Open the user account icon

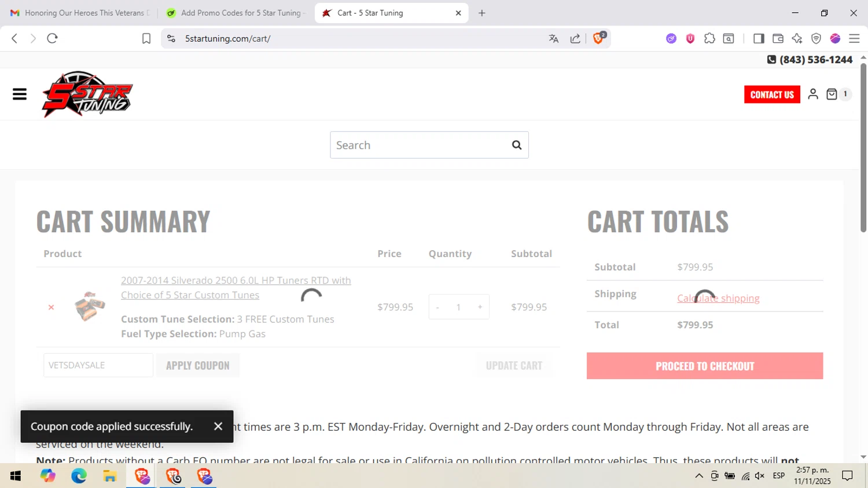pos(813,94)
